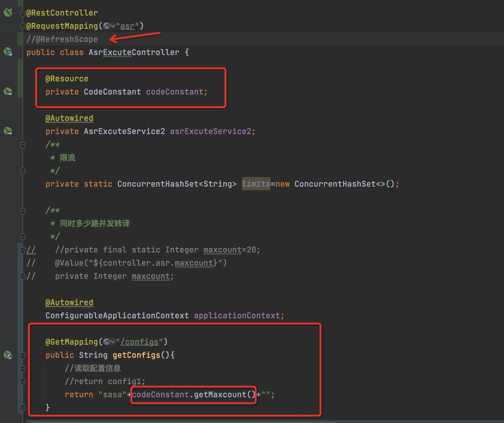Collapse the 同时多少路并发转译 doc comment

click(22, 211)
